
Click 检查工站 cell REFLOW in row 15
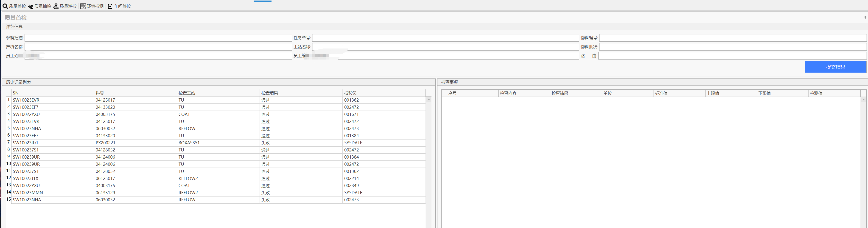218,200
